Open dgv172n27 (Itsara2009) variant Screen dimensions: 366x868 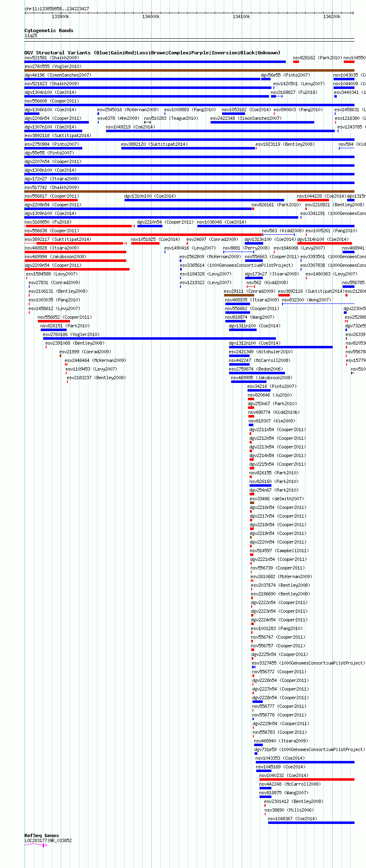tap(52, 179)
